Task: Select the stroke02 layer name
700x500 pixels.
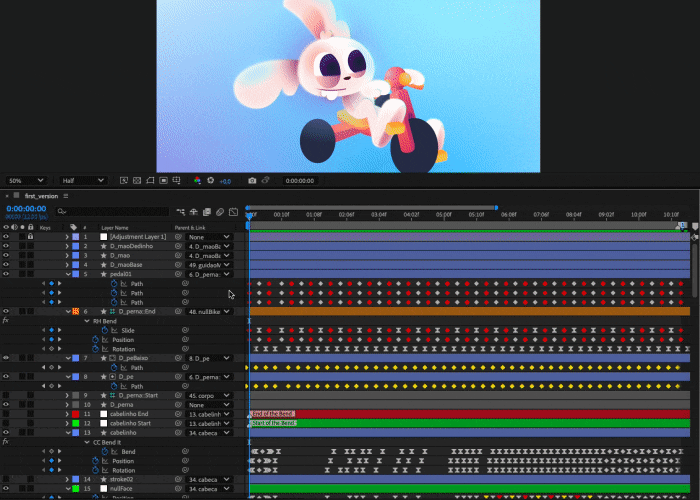Action: point(121,479)
